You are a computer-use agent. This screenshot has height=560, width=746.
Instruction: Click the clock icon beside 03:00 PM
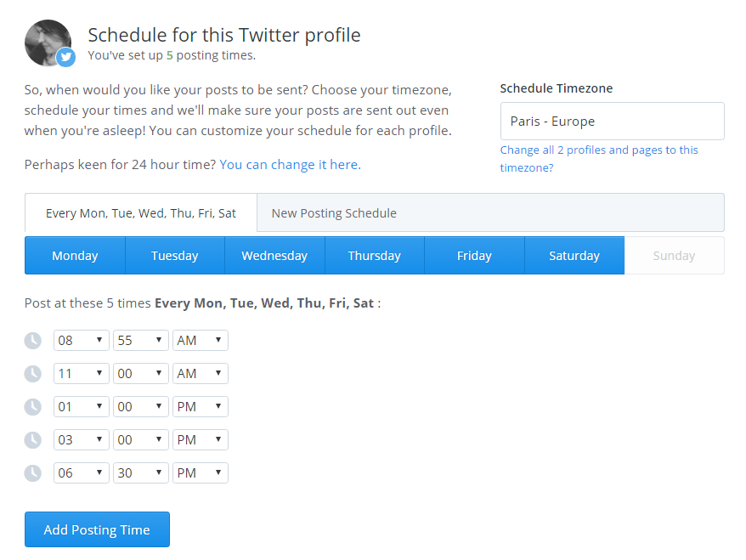pyautogui.click(x=32, y=439)
